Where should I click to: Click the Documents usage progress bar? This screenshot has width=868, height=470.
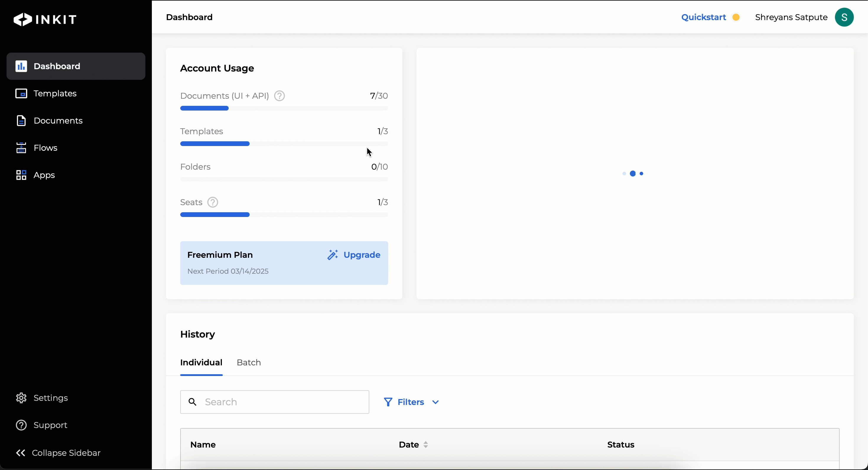pyautogui.click(x=284, y=108)
